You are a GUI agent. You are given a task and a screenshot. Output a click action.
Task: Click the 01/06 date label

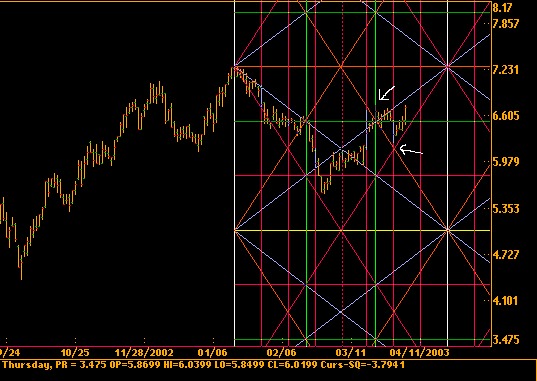213,353
